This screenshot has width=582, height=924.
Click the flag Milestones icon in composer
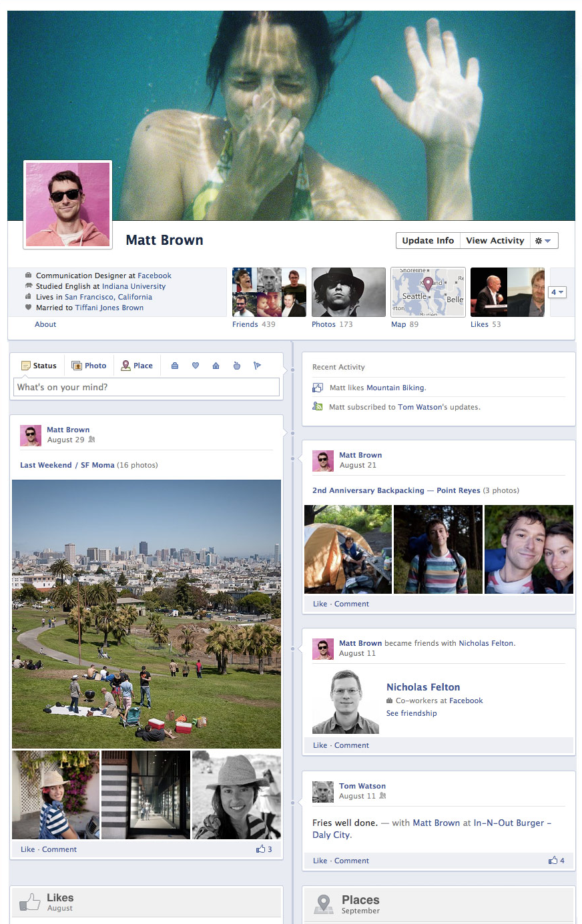pyautogui.click(x=257, y=366)
